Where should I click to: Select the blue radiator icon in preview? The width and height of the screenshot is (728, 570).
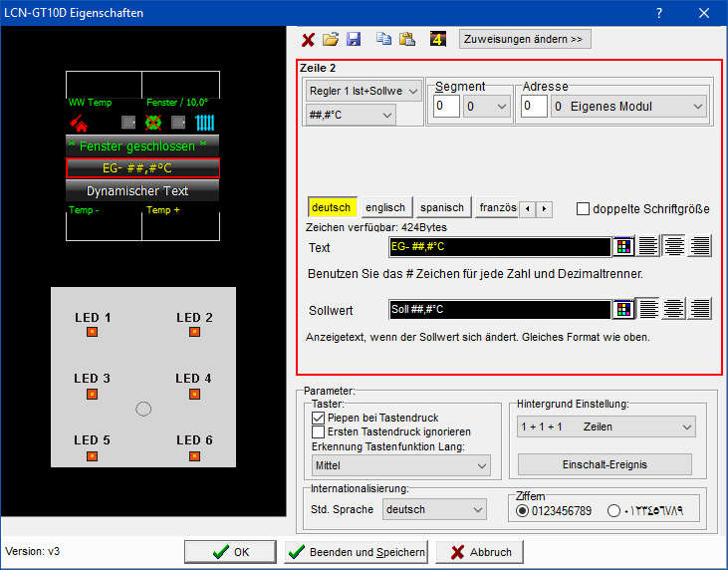click(x=205, y=124)
